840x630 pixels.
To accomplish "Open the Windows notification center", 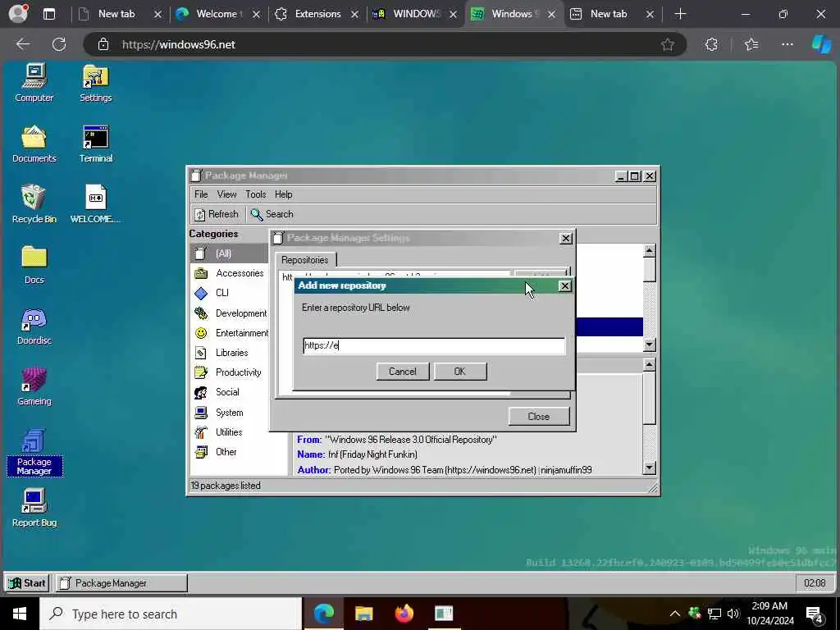I will pos(815,614).
